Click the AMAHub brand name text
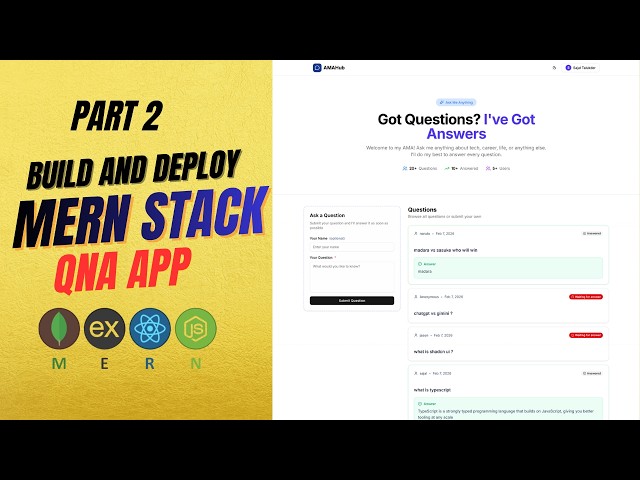The image size is (640, 480). [x=334, y=68]
